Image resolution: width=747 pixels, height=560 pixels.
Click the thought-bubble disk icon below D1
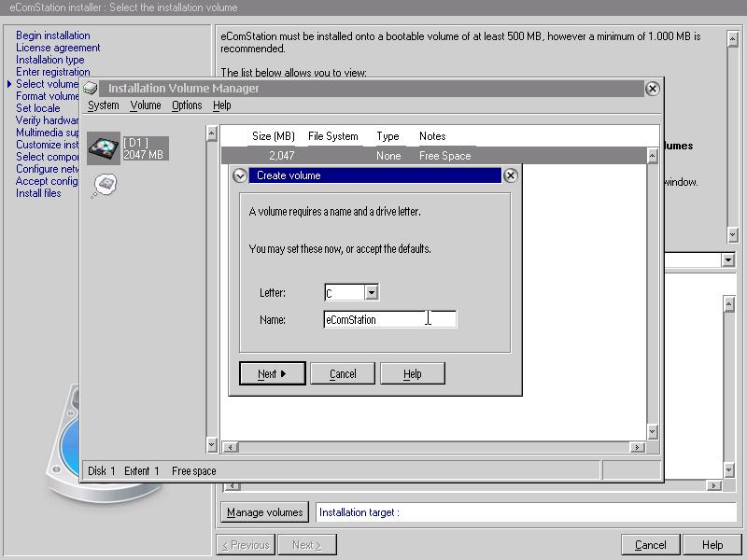[105, 186]
